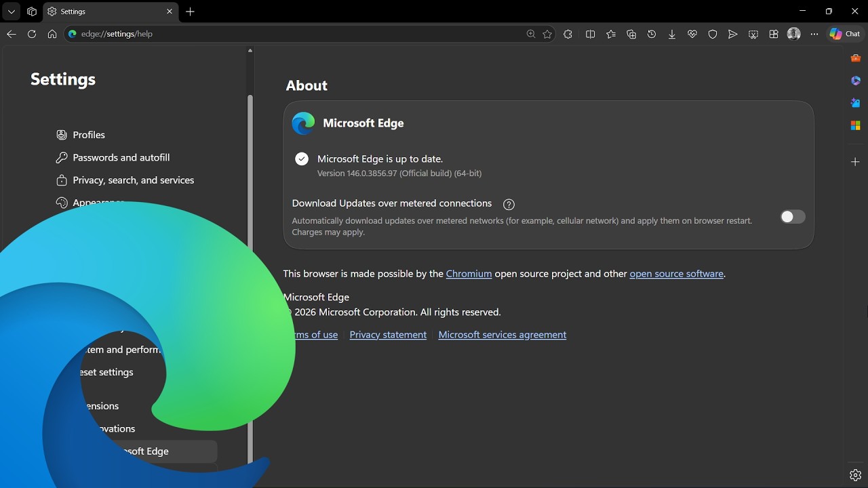Click the Edge icon in address bar
This screenshot has height=488, width=868.
(73, 34)
